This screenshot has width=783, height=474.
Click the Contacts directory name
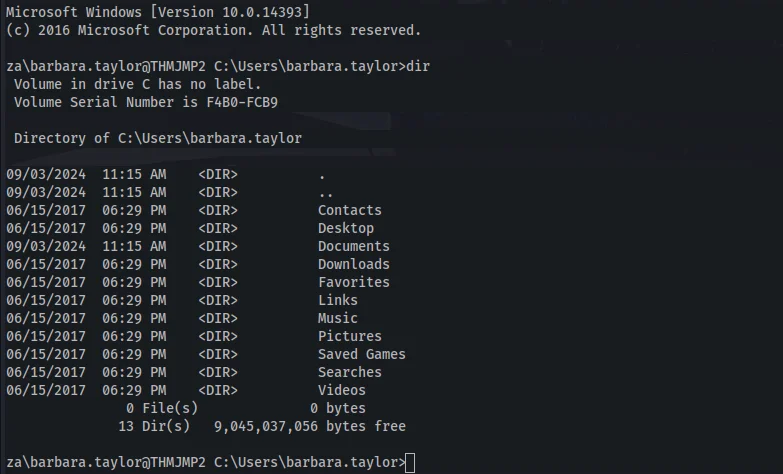pos(350,210)
